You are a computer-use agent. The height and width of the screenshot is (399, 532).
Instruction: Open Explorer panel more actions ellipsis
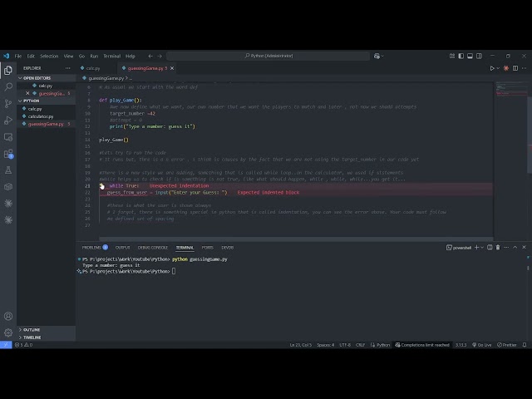(x=68, y=68)
